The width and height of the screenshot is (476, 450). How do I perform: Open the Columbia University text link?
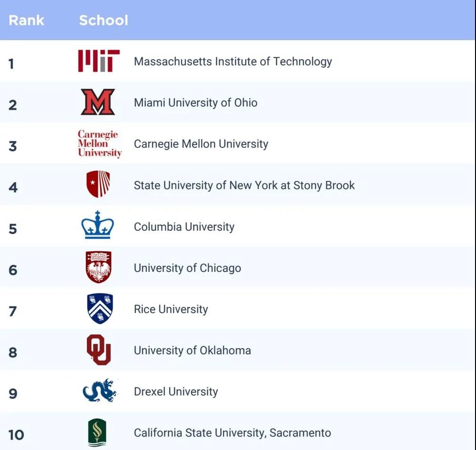(x=184, y=227)
